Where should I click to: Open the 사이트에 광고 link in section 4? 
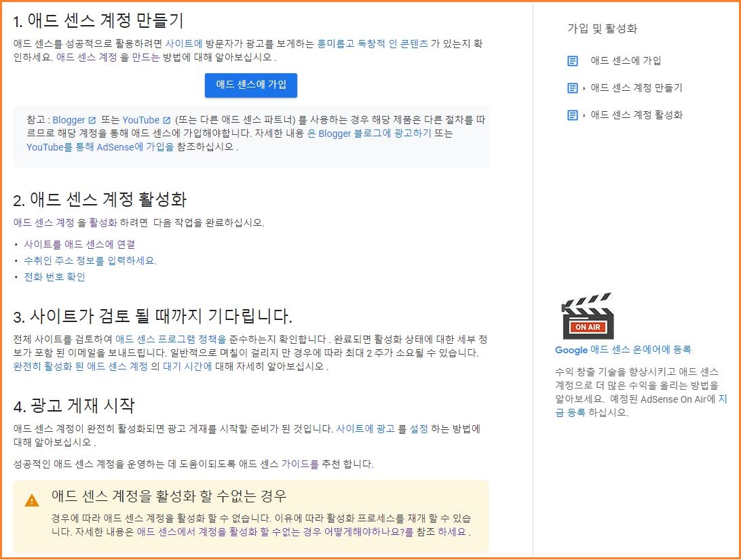pyautogui.click(x=365, y=428)
